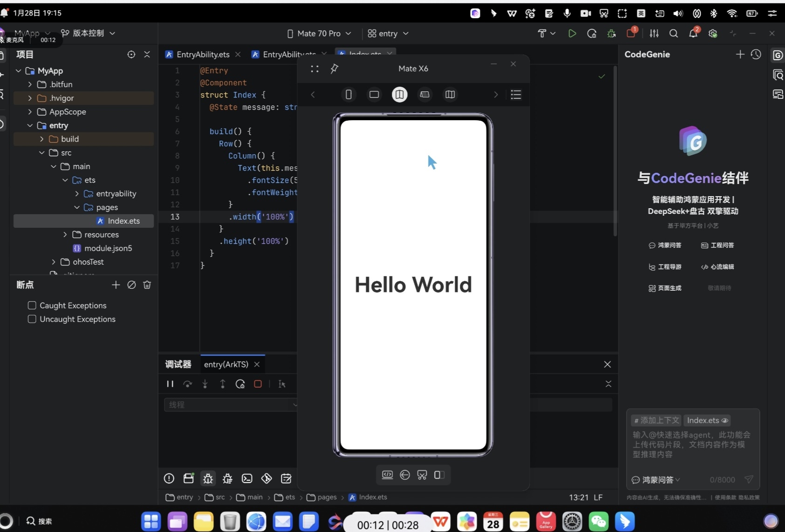Enable Uncaught Exceptions checkbox

click(32, 319)
